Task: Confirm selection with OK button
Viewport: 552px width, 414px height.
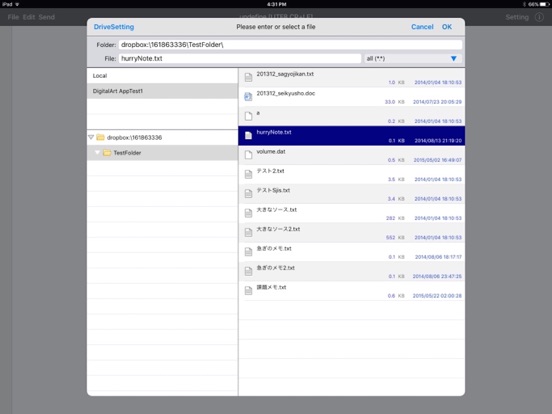Action: tap(447, 27)
